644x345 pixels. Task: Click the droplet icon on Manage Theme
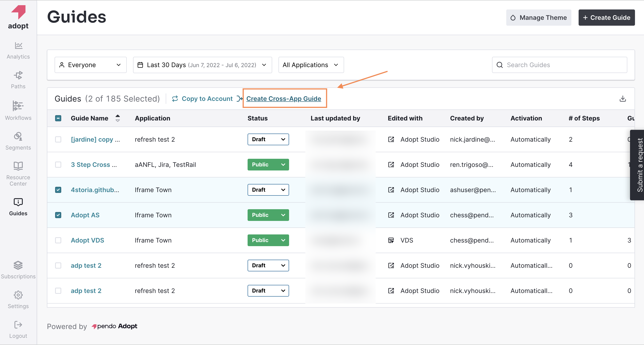[513, 18]
